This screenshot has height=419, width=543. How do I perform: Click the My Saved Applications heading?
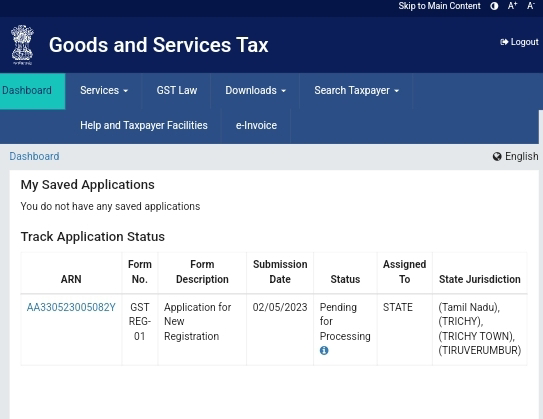[x=88, y=185]
